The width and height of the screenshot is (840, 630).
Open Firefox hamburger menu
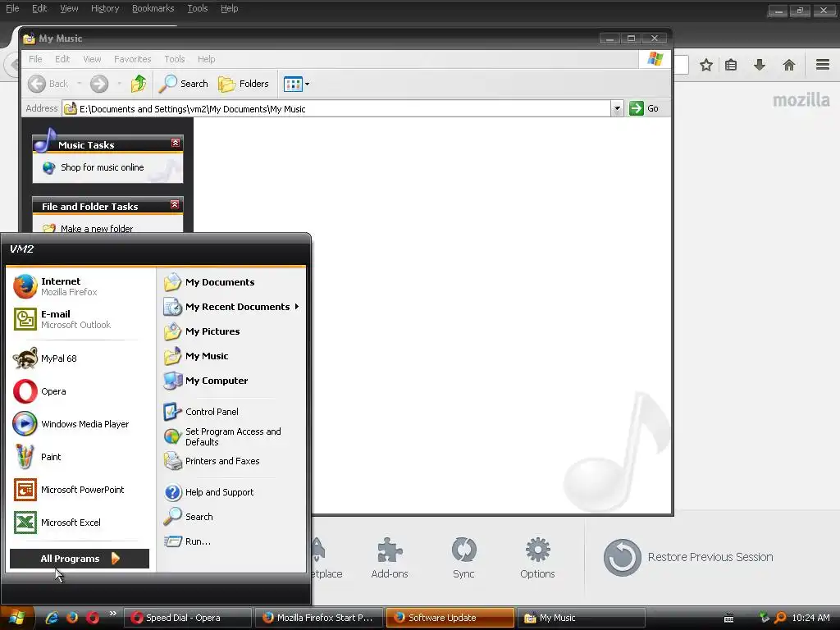[x=823, y=65]
